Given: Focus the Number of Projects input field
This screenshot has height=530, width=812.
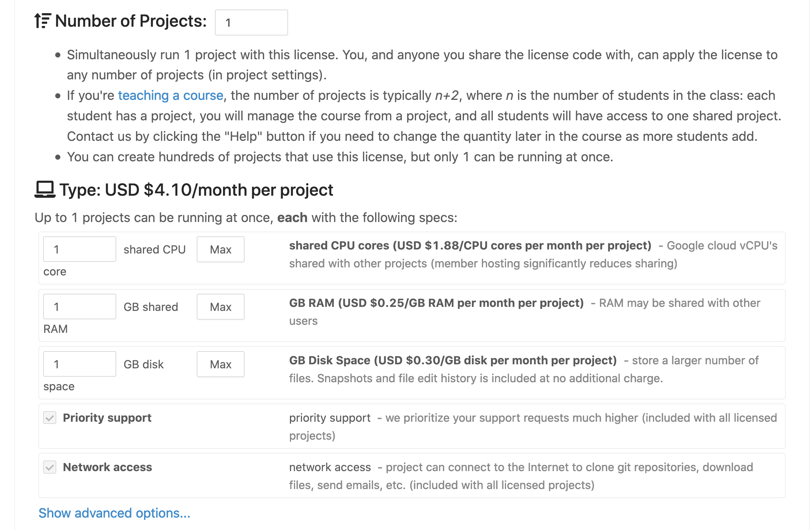Looking at the screenshot, I should pyautogui.click(x=251, y=23).
